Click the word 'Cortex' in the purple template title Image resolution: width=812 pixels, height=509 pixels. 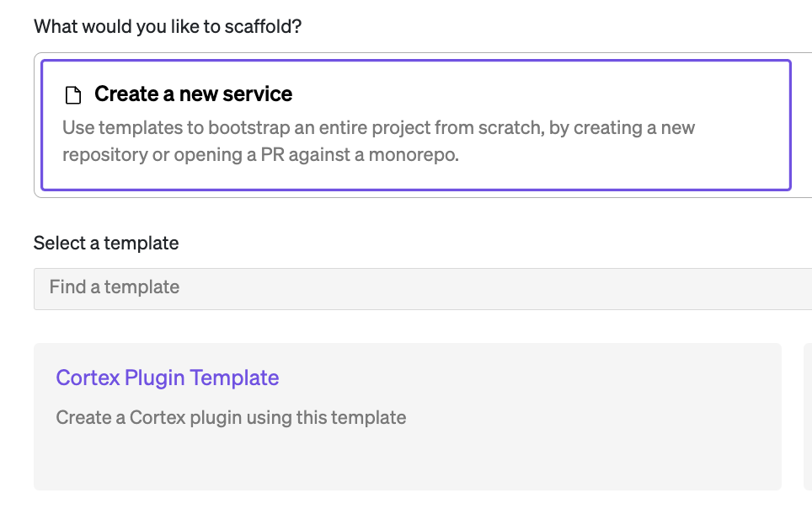point(88,378)
